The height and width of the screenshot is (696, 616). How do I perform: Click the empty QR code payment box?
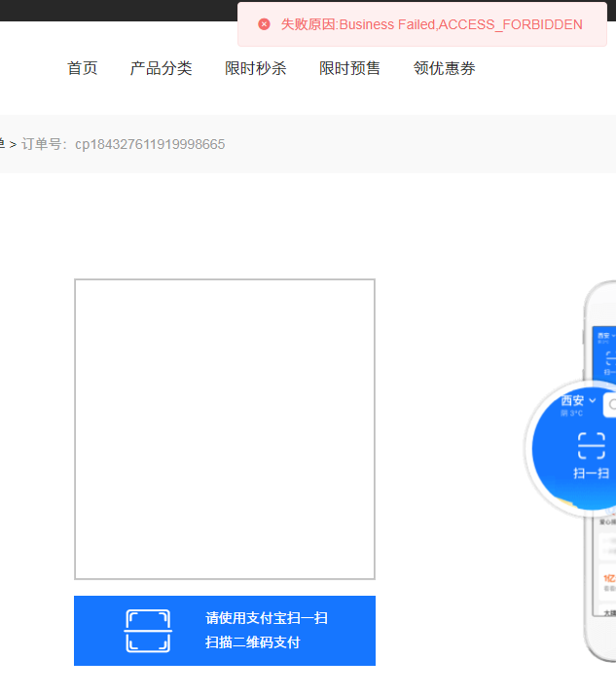coord(225,429)
